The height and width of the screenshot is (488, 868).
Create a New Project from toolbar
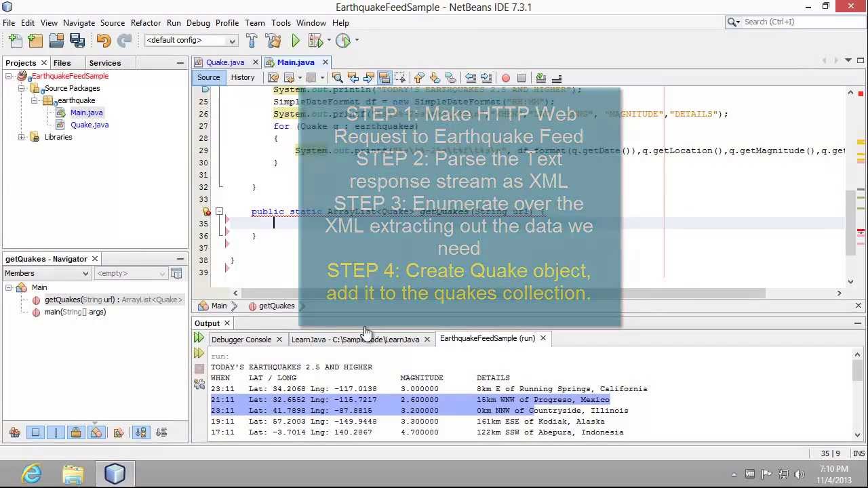pyautogui.click(x=35, y=41)
